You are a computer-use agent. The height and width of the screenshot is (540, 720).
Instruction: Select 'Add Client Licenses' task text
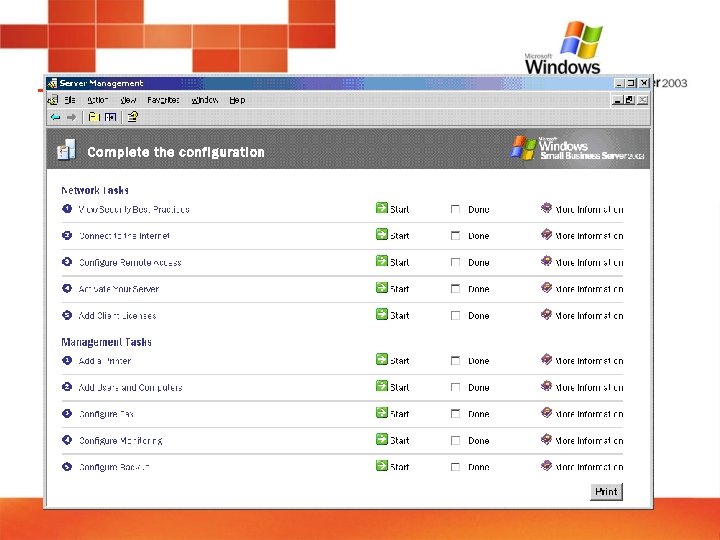click(x=117, y=316)
